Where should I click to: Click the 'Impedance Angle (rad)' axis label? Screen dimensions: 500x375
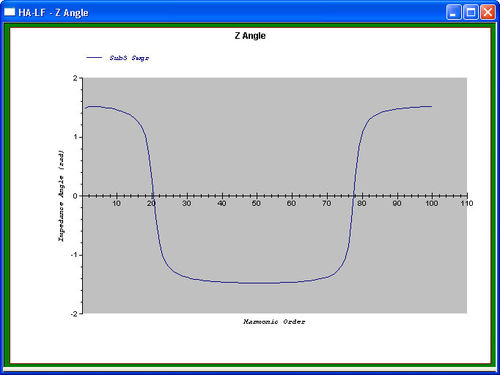click(61, 196)
